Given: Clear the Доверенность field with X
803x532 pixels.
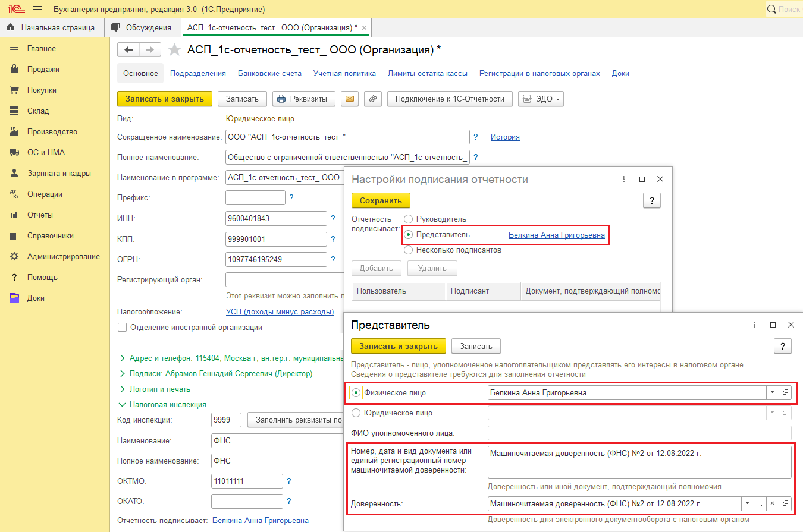Looking at the screenshot, I should coord(772,504).
